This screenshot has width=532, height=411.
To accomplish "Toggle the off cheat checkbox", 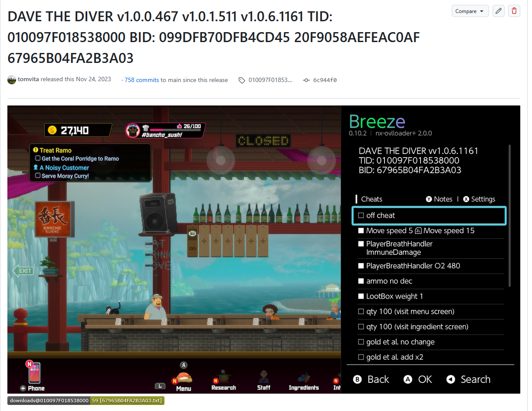I will [x=361, y=215].
